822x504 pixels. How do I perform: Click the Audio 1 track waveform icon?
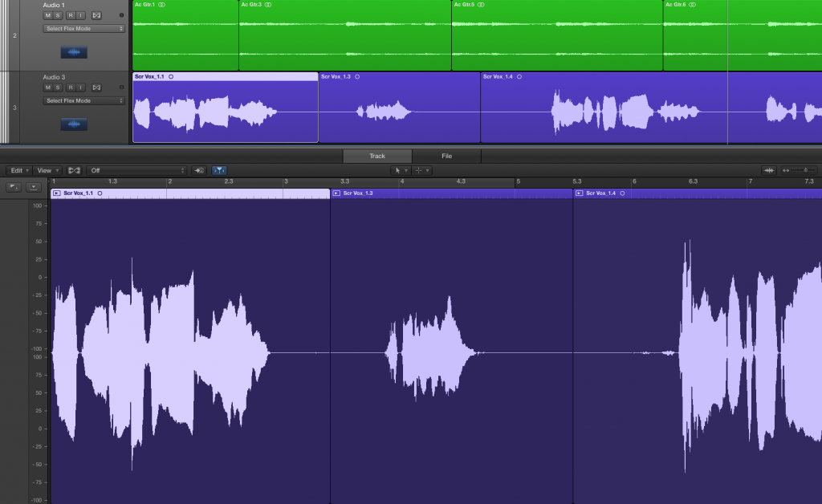pos(74,52)
